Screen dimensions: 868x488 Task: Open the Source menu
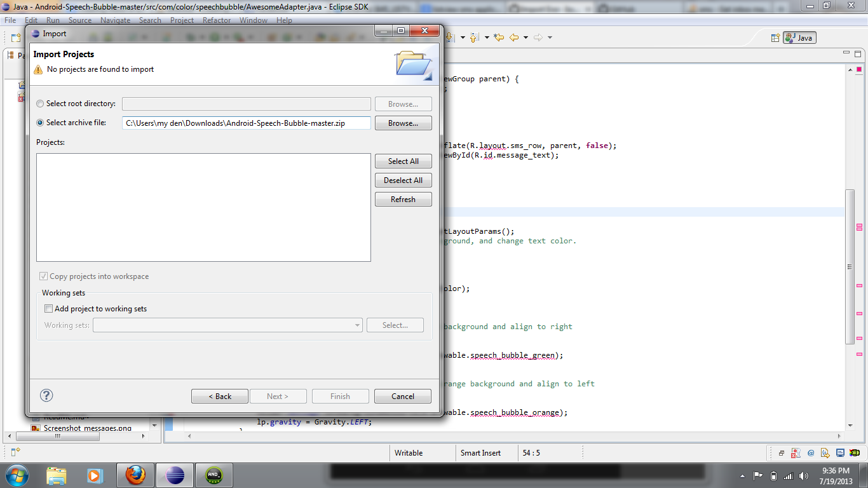click(x=80, y=20)
